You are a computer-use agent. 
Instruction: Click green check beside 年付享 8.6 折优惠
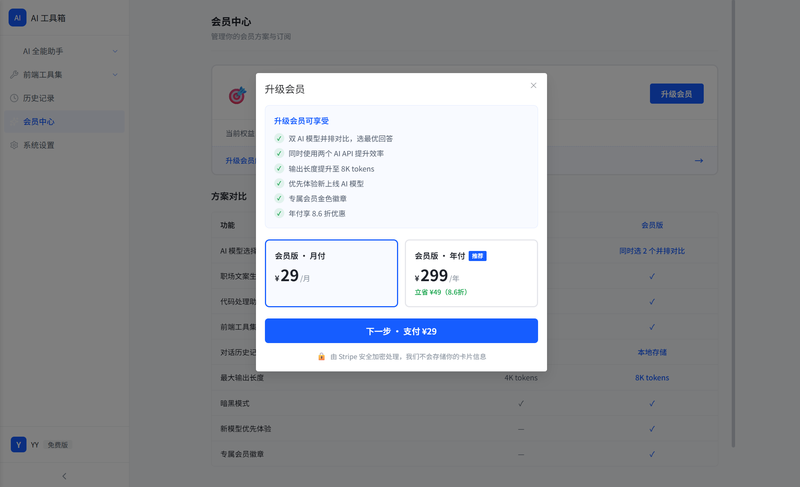click(x=279, y=213)
